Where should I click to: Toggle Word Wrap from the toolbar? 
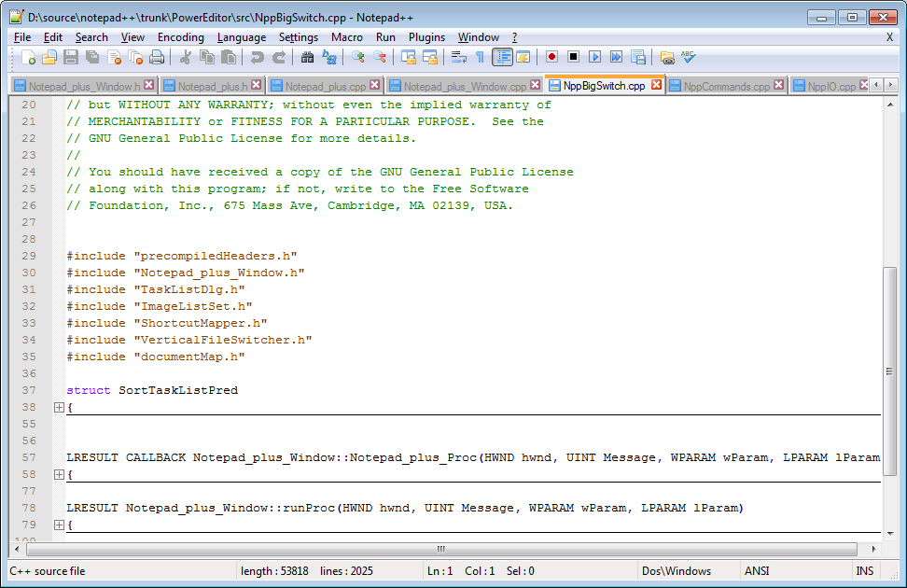point(456,57)
